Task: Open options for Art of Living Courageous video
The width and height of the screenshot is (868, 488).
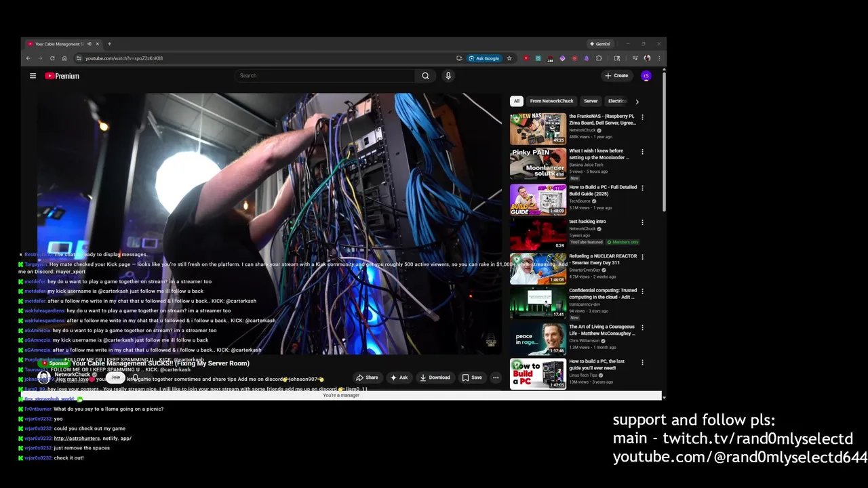Action: click(642, 327)
